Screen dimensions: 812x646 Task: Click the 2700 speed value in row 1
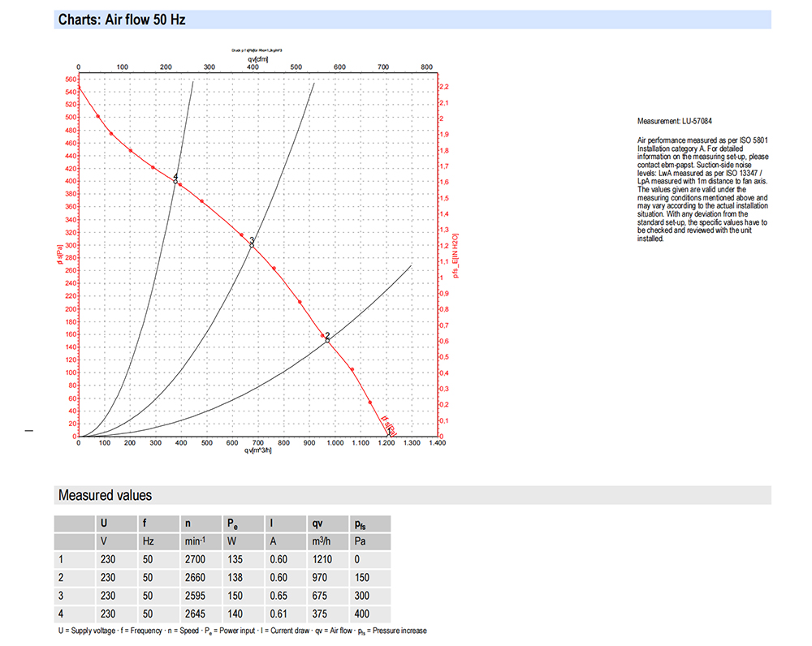(x=195, y=559)
